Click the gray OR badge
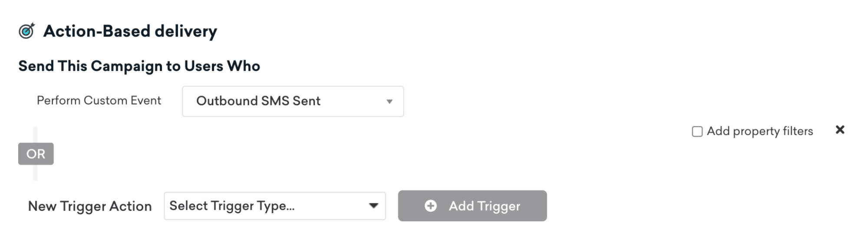The width and height of the screenshot is (868, 248). click(x=36, y=153)
